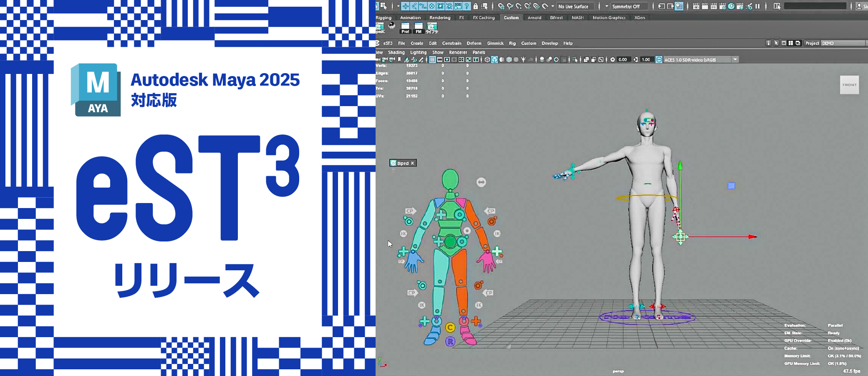Activate wireframe display mode icon
The width and height of the screenshot is (868, 376).
click(x=487, y=59)
